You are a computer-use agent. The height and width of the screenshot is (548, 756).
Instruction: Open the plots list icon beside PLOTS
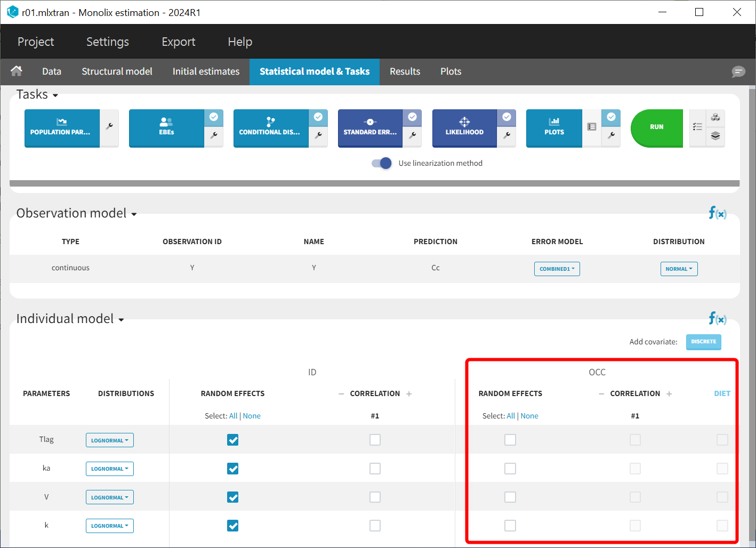click(591, 127)
